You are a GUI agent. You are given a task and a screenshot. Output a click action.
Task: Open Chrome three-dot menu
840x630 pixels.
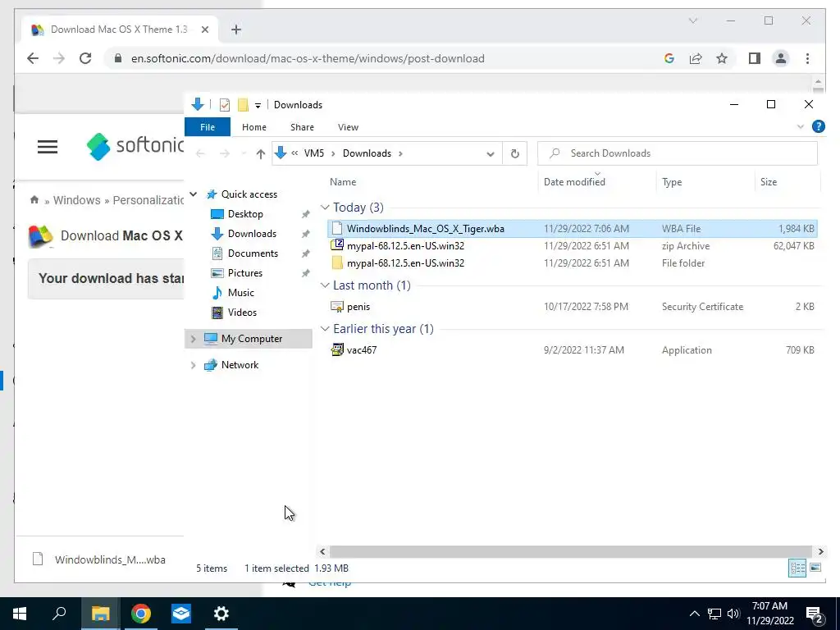[807, 58]
